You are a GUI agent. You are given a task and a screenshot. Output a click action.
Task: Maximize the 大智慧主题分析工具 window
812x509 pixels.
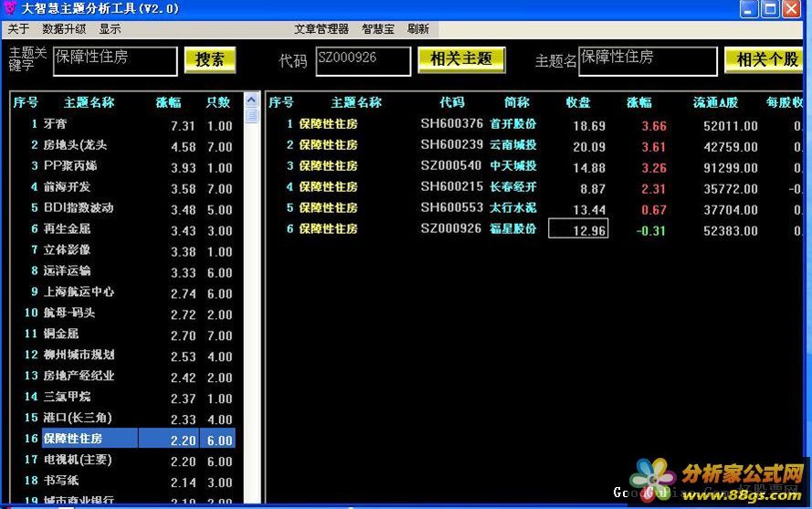pos(770,9)
